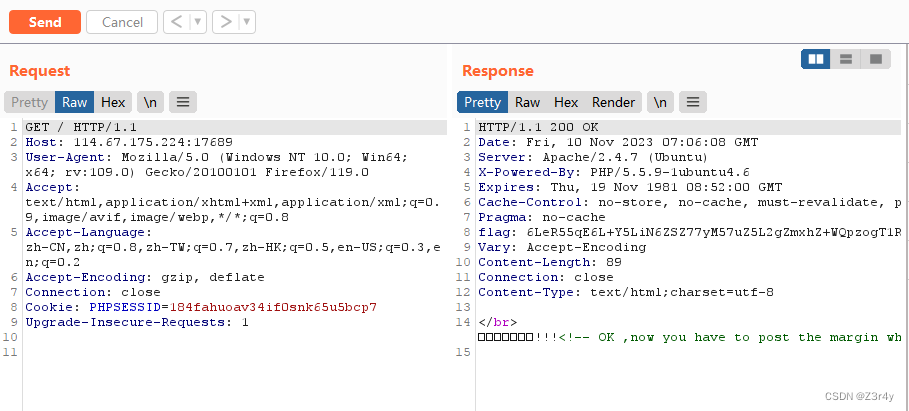Select the Hex tab in Request panel
This screenshot has width=909, height=411.
pos(113,102)
